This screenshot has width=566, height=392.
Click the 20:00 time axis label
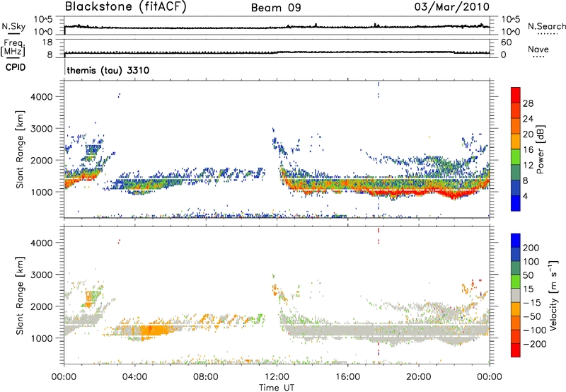[x=419, y=377]
